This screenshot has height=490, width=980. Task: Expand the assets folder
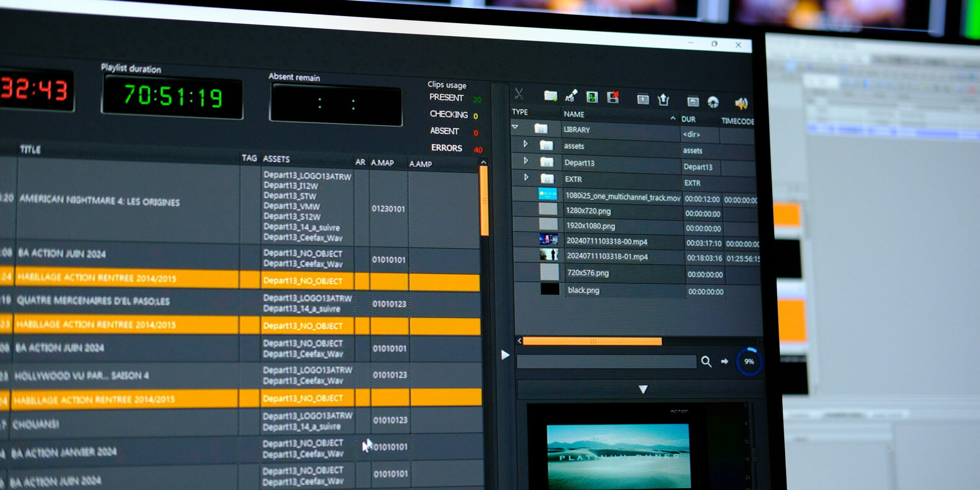coord(526,144)
